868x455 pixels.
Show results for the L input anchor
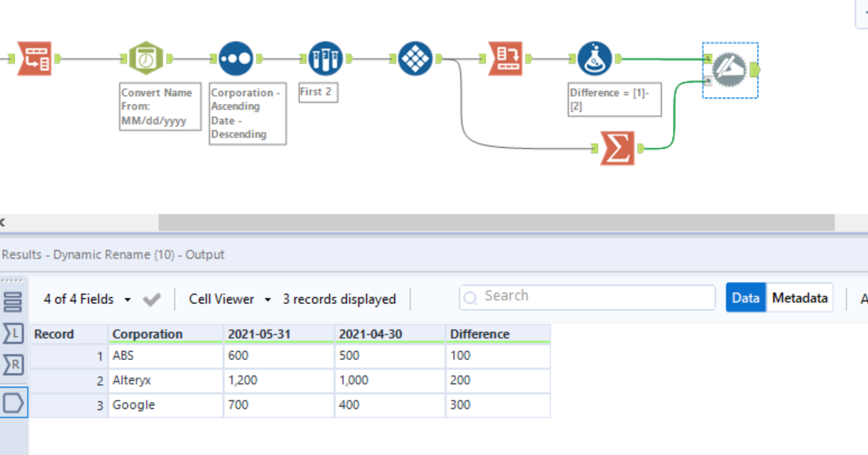point(14,334)
